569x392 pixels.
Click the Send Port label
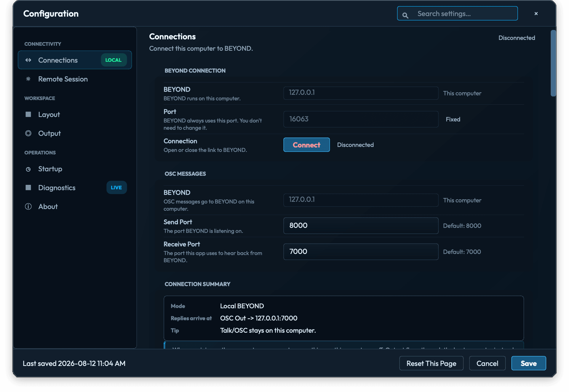pyautogui.click(x=178, y=222)
